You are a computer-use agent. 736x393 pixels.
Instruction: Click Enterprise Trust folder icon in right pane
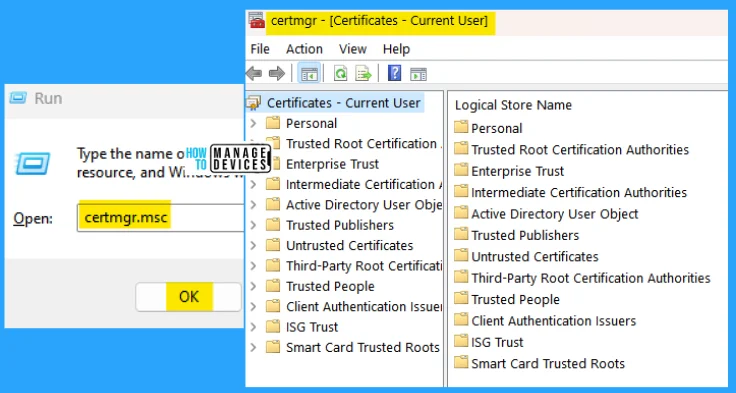point(461,170)
